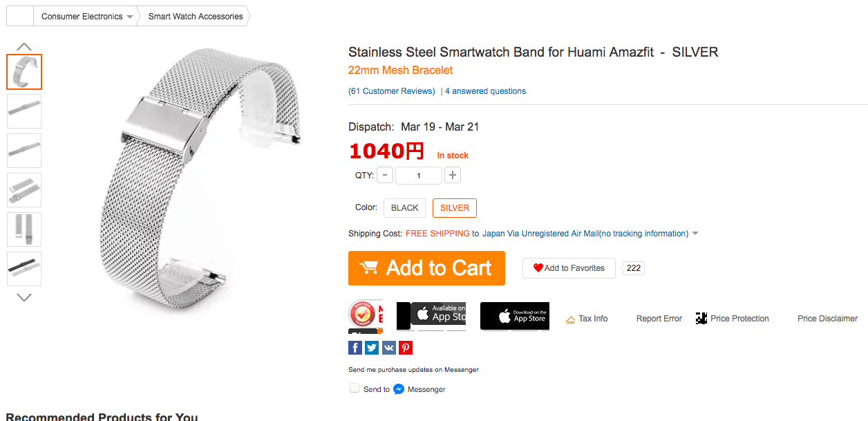Expand the Consumer Electronics breadcrumb dropdown

click(x=129, y=17)
